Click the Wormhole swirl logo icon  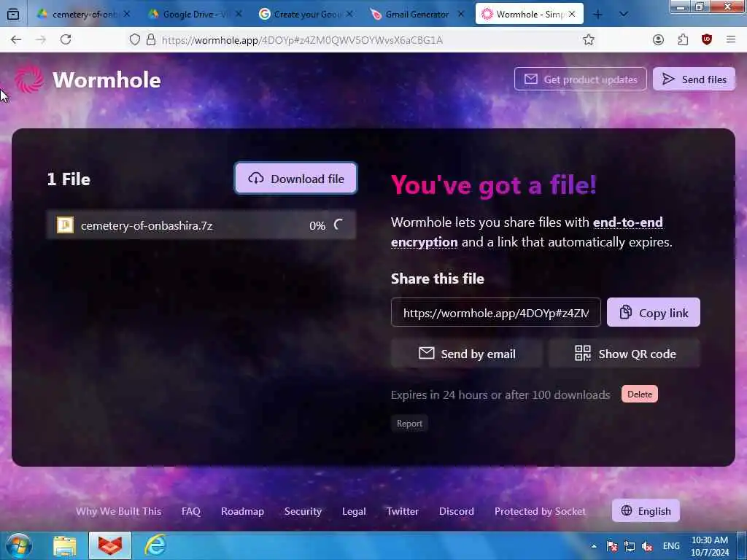pos(28,79)
